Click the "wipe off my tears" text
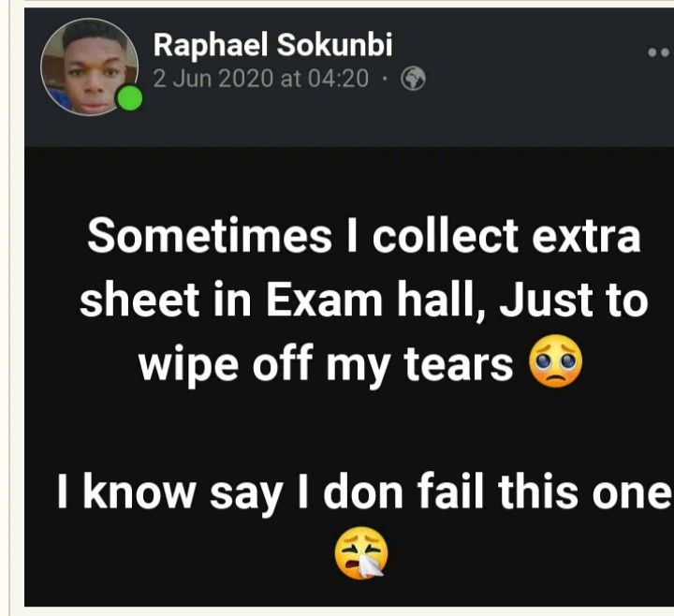Image resolution: width=674 pixels, height=616 pixels. [326, 365]
